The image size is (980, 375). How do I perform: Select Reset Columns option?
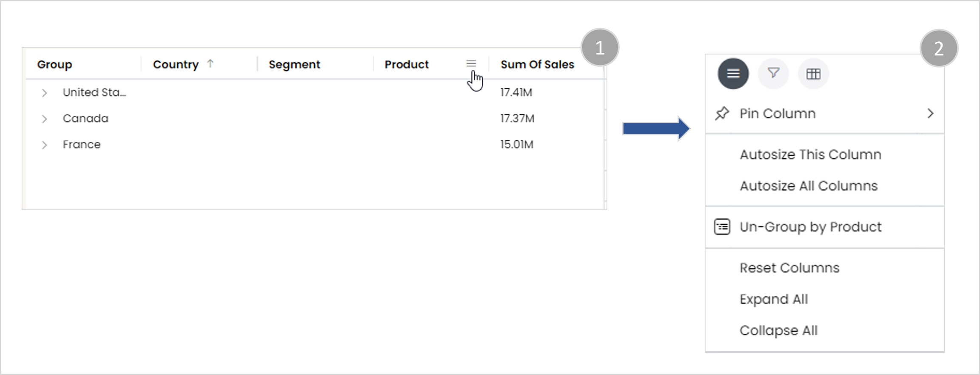click(x=789, y=268)
